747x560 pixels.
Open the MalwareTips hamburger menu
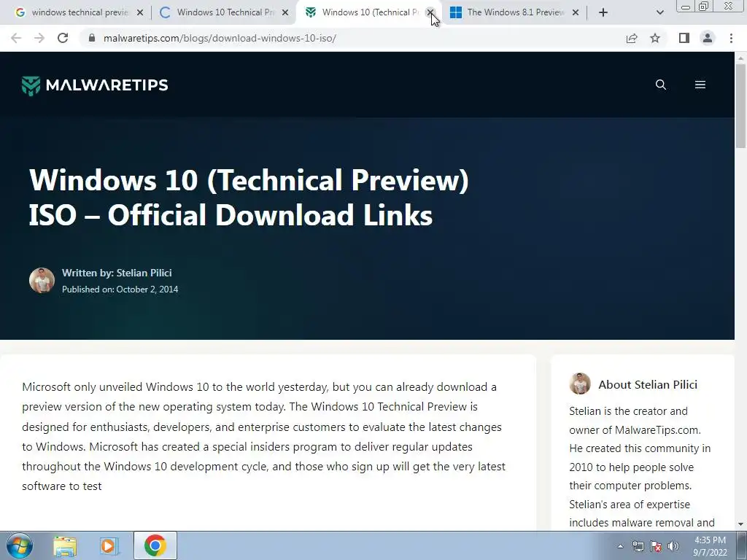tap(700, 85)
